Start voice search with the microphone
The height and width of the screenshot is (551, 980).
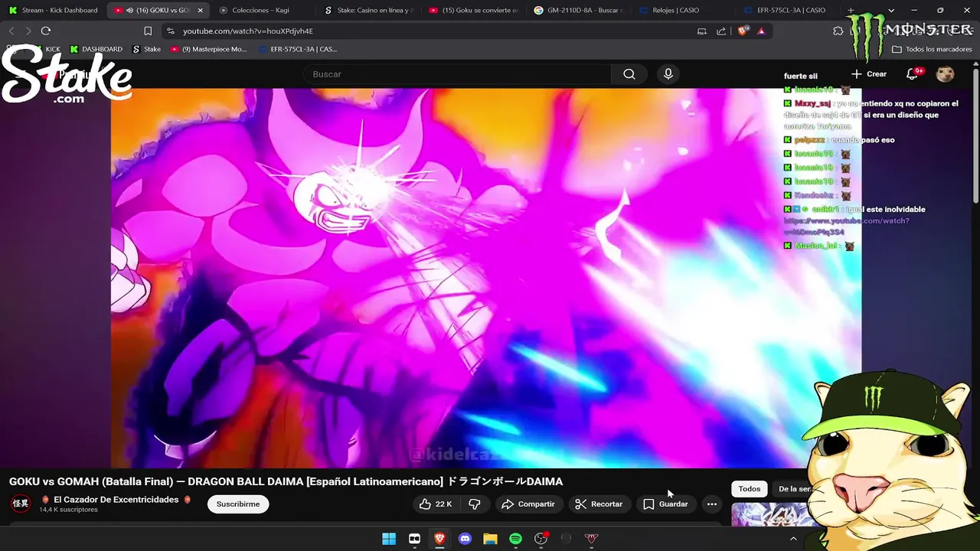click(x=668, y=74)
